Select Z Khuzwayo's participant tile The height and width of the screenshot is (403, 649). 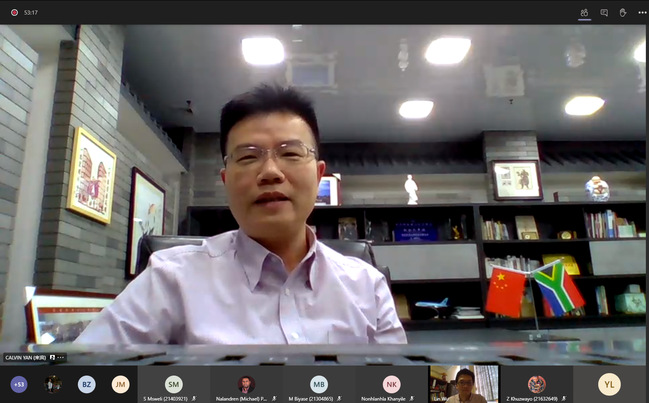pyautogui.click(x=537, y=384)
